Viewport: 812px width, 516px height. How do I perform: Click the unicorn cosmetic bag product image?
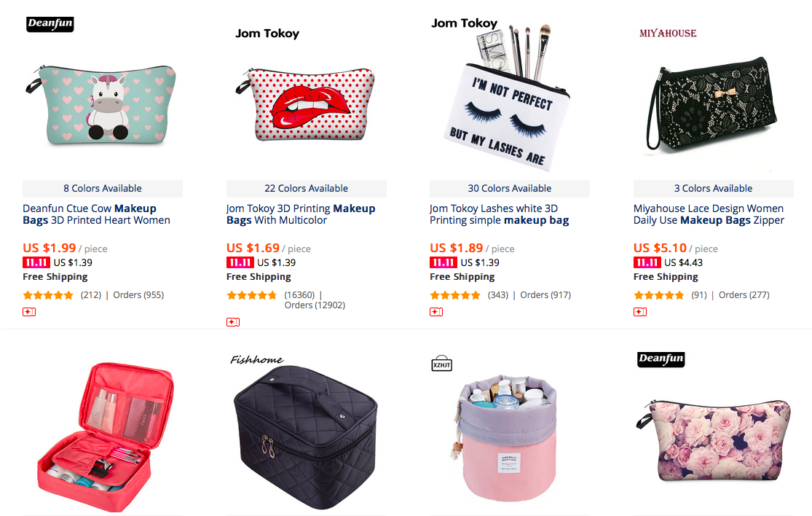pos(101,103)
